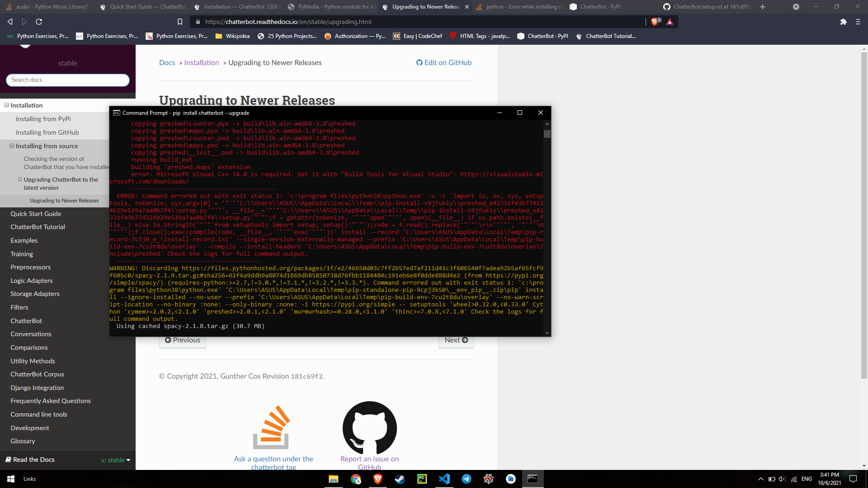Launch Chrome from the taskbar
868x488 pixels.
[x=356, y=479]
